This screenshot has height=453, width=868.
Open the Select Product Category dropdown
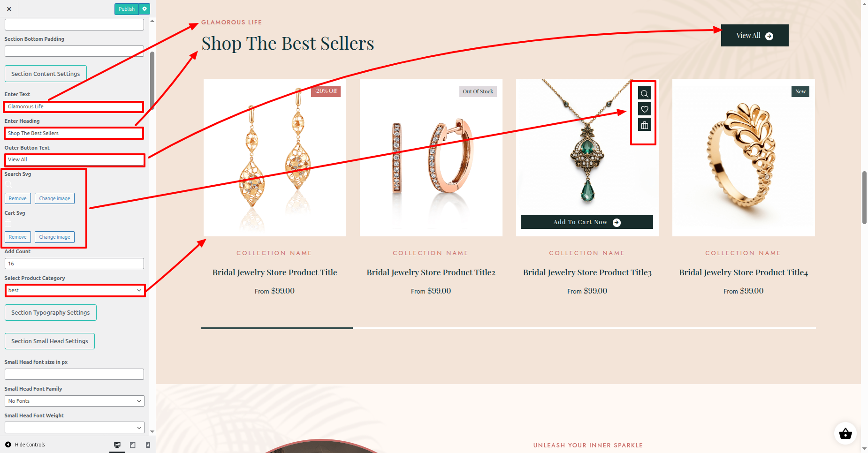(75, 290)
